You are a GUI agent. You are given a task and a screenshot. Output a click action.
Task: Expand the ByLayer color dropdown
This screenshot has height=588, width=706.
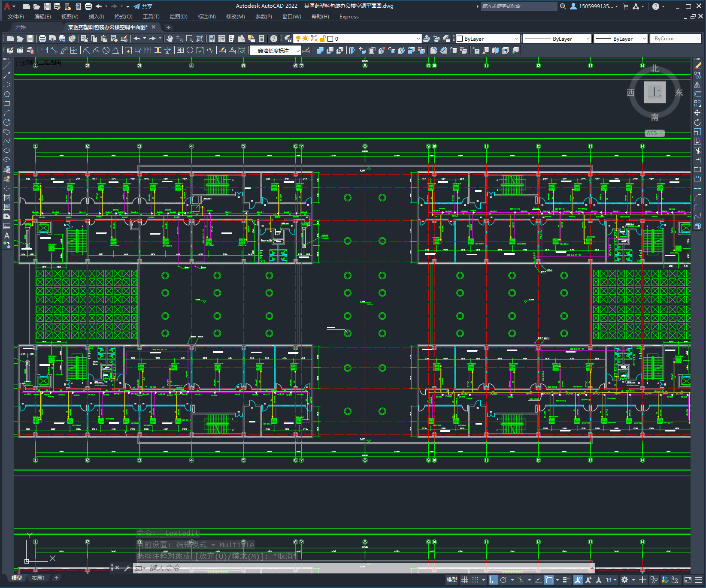point(488,39)
